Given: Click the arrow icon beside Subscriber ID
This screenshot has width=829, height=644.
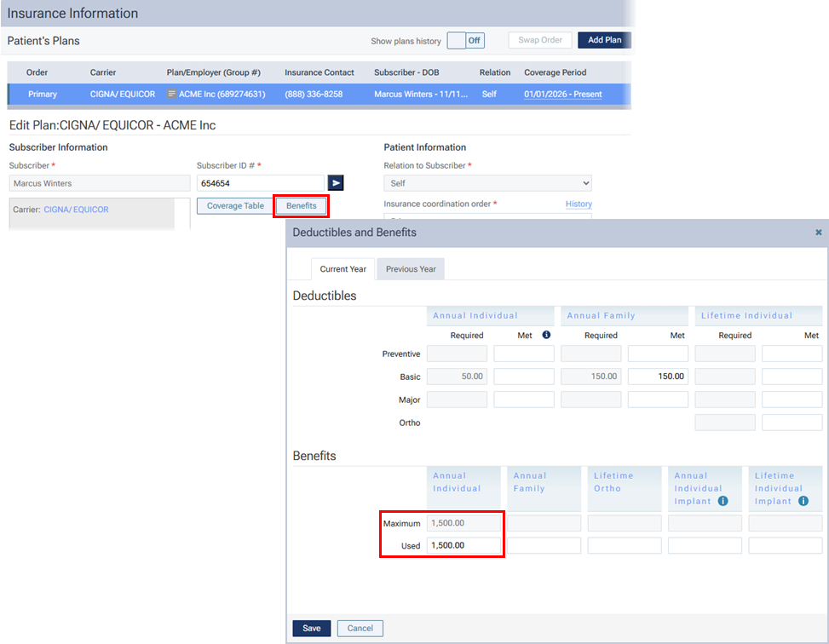Looking at the screenshot, I should pos(336,182).
